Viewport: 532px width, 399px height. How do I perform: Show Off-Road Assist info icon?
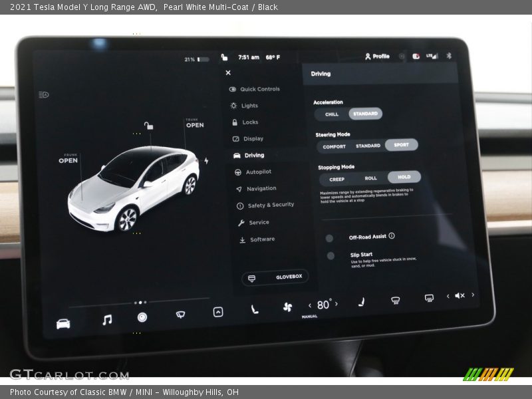pos(392,236)
